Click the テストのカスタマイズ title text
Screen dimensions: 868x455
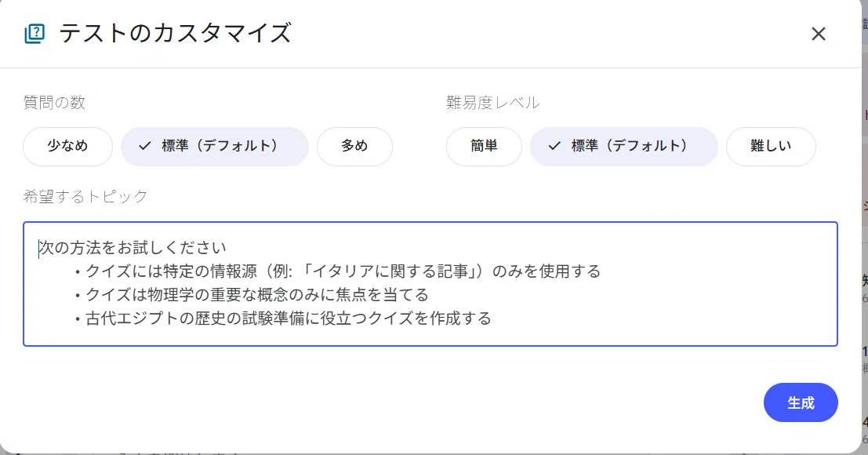[175, 33]
